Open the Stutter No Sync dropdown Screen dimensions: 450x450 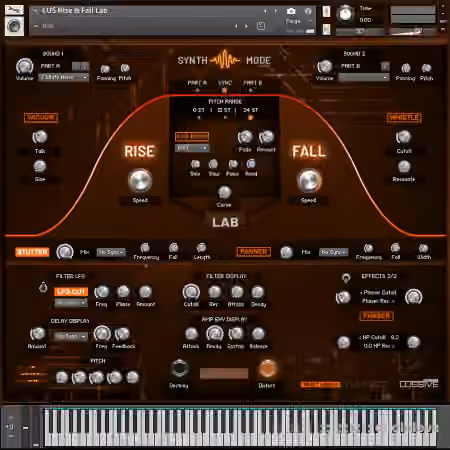111,252
